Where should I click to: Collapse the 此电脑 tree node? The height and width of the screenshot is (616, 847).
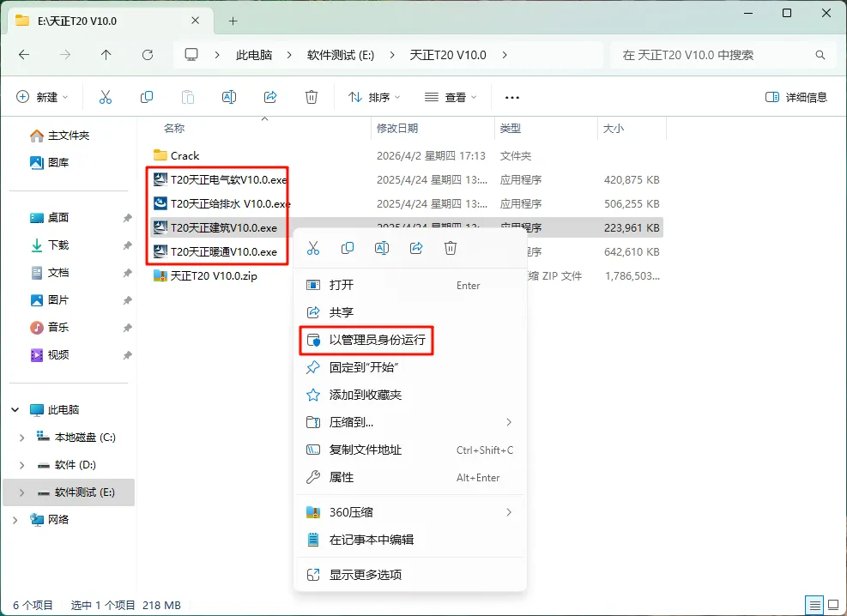pyautogui.click(x=15, y=410)
